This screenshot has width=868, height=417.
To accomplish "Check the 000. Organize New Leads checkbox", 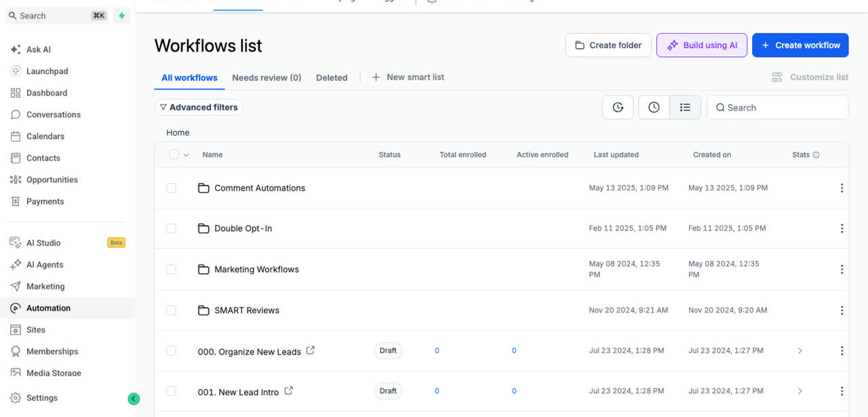I will tap(171, 351).
